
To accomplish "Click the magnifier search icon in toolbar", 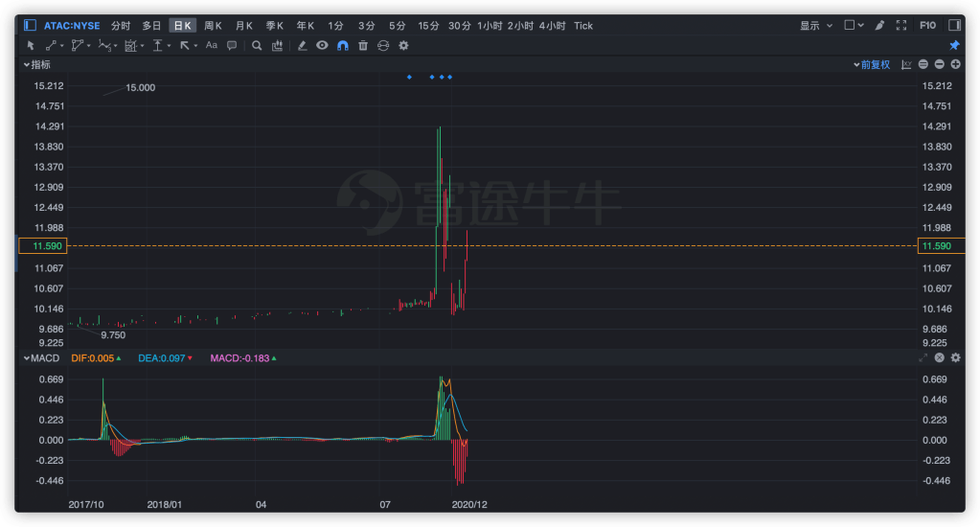I will coord(259,45).
